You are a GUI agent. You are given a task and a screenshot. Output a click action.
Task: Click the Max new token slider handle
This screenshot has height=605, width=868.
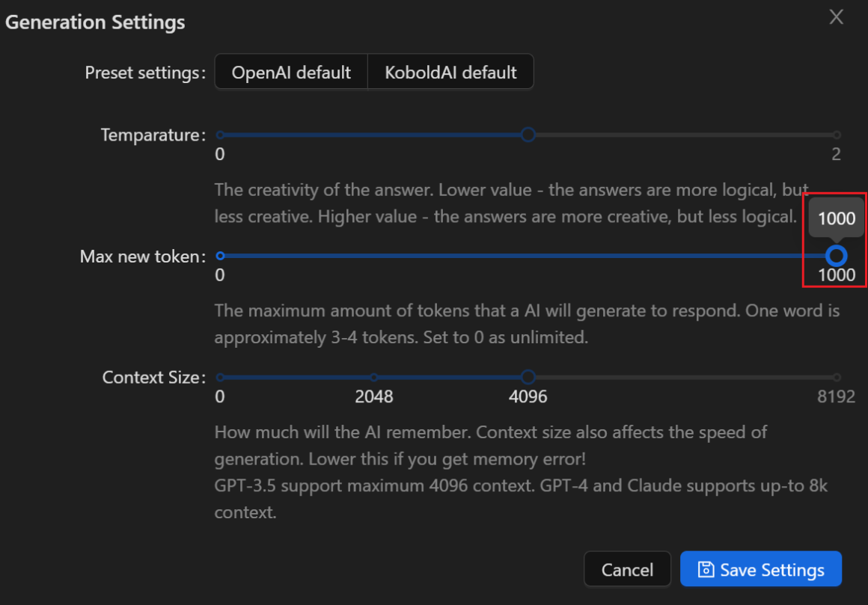(x=837, y=257)
